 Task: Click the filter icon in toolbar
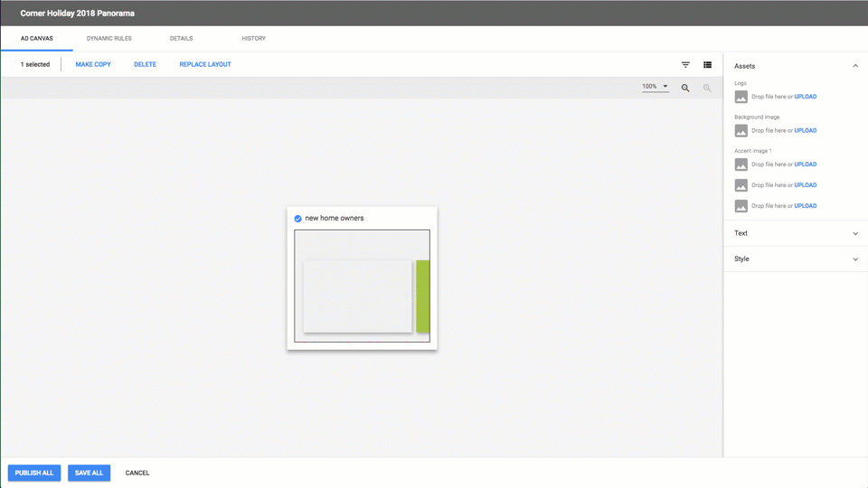pos(685,65)
